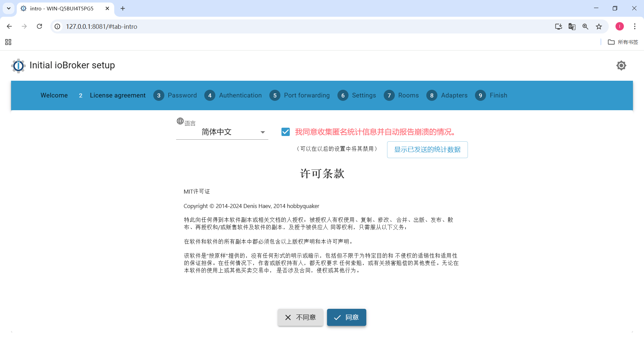Toggle the theme brightness icon

click(621, 65)
